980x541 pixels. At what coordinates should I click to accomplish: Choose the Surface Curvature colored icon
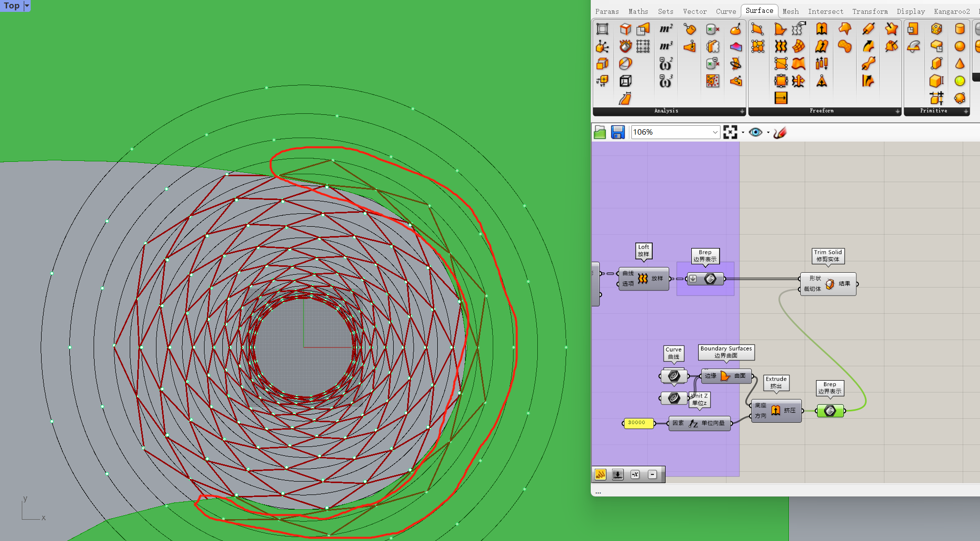click(736, 47)
